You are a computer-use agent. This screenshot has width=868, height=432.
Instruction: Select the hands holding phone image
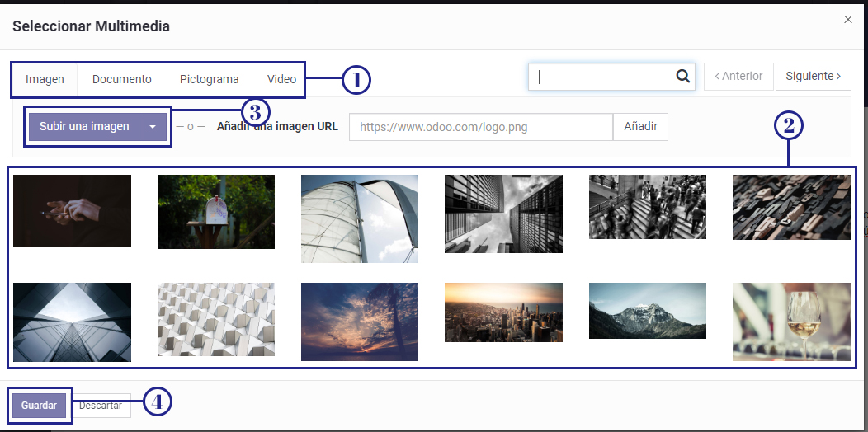pos(72,211)
